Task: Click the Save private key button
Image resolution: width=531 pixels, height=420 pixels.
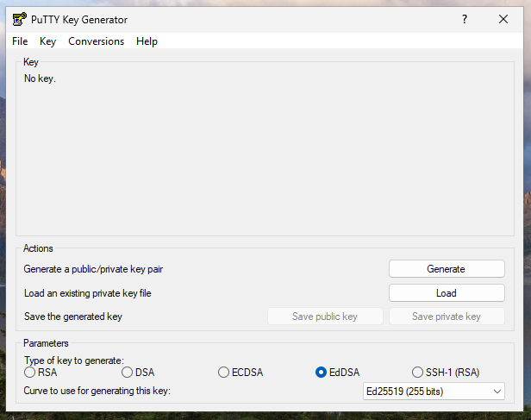Action: 446,317
